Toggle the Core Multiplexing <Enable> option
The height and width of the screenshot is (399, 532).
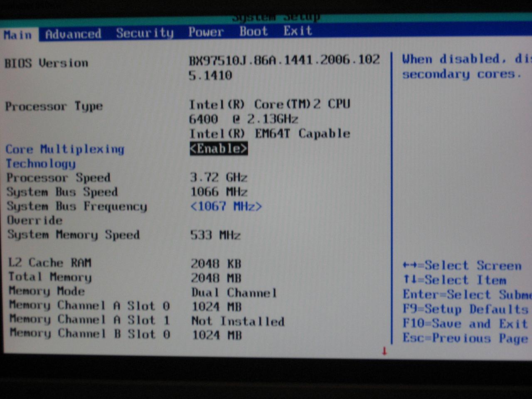[x=219, y=148]
